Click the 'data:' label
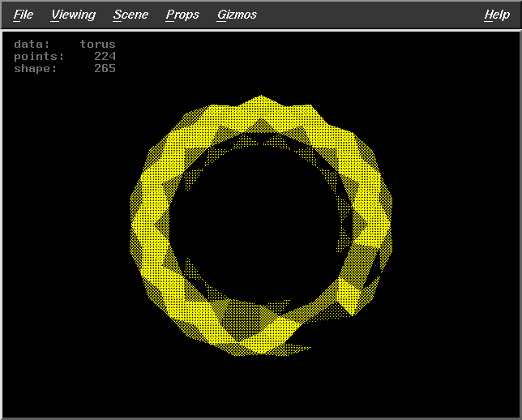This screenshot has width=522, height=420. tap(32, 45)
